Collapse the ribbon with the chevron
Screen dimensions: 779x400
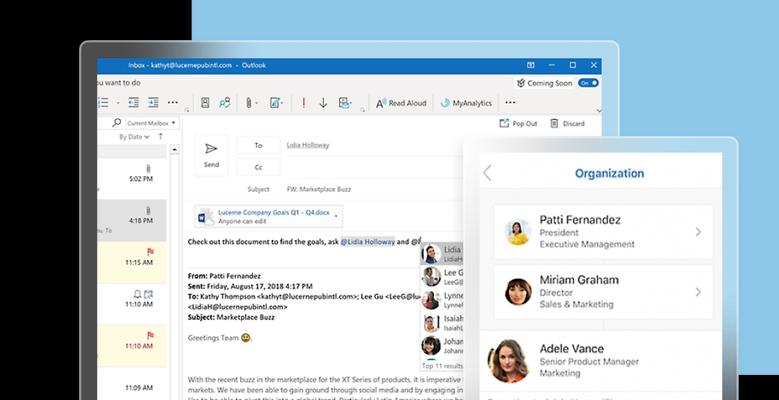pyautogui.click(x=598, y=111)
